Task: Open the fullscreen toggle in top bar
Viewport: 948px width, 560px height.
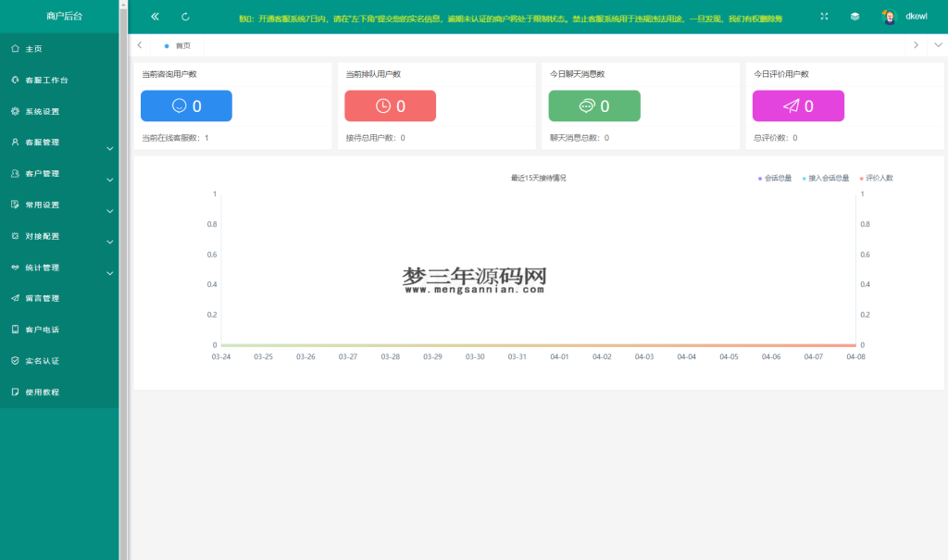Action: coord(823,16)
